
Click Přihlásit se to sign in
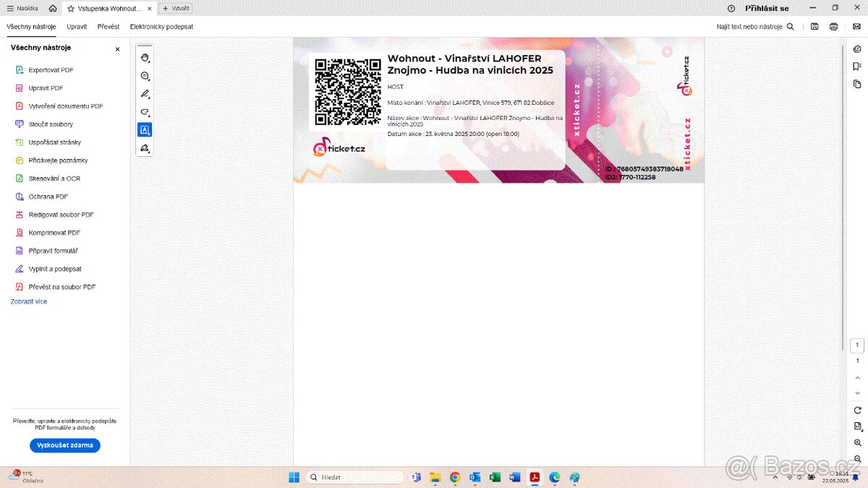pyautogui.click(x=767, y=9)
